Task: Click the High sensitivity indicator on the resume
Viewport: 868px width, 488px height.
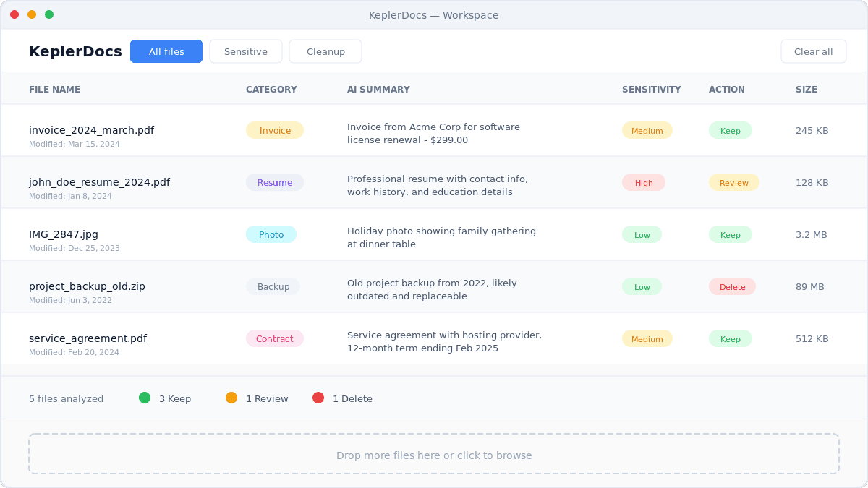Action: [644, 182]
